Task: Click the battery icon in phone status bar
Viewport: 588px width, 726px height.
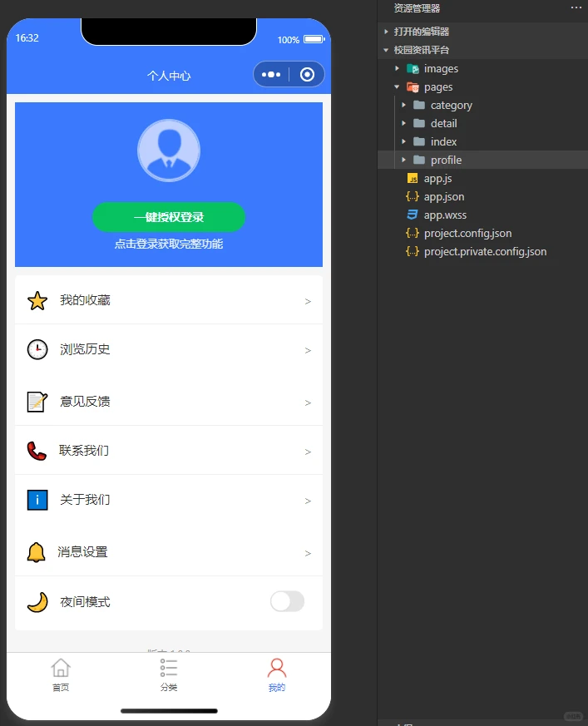Action: pos(314,39)
